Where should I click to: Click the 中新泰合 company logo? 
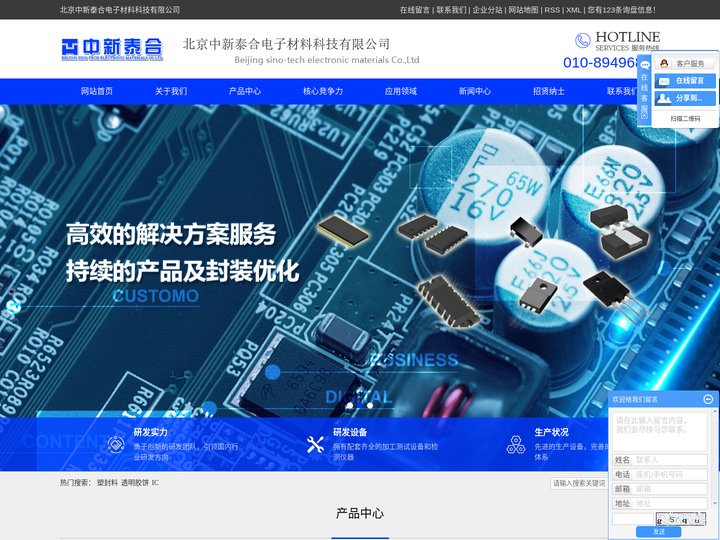pyautogui.click(x=112, y=49)
